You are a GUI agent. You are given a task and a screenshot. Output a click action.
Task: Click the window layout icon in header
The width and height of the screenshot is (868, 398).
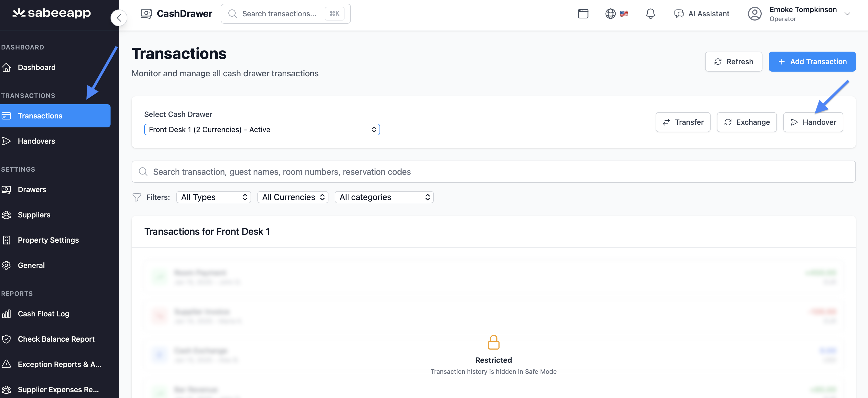(x=583, y=14)
